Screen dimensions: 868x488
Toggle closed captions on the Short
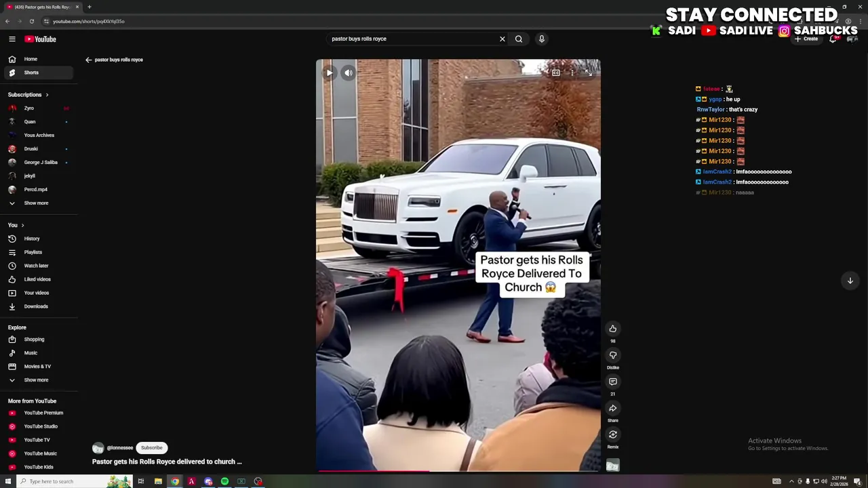click(556, 73)
